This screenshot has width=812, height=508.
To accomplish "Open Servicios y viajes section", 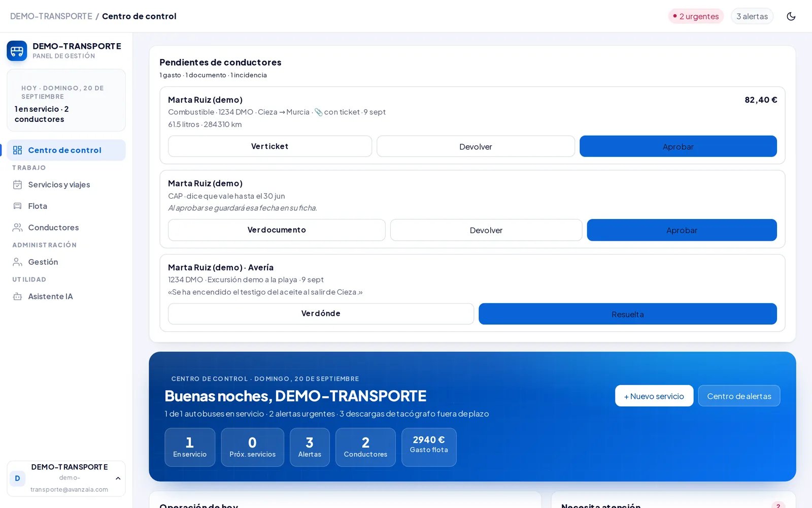I will point(66,184).
